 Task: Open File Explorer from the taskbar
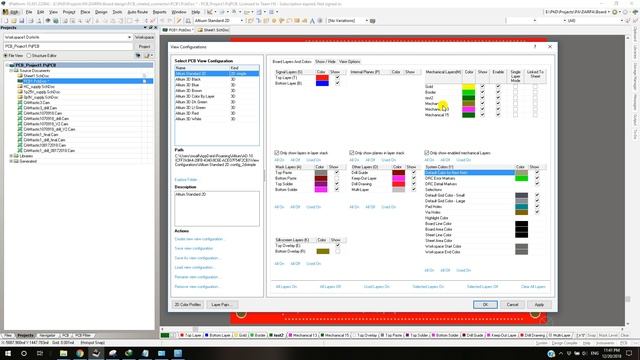(63, 353)
